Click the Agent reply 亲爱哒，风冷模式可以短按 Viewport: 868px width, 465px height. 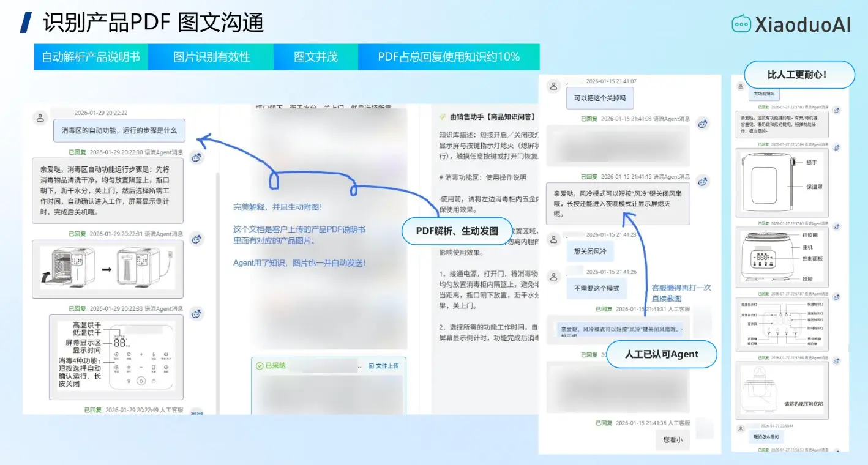tap(618, 203)
